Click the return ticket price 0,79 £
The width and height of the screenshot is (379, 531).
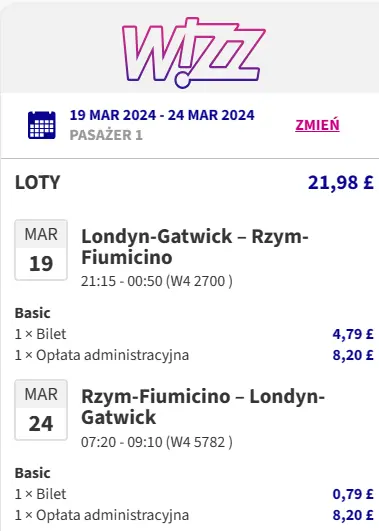pyautogui.click(x=353, y=494)
